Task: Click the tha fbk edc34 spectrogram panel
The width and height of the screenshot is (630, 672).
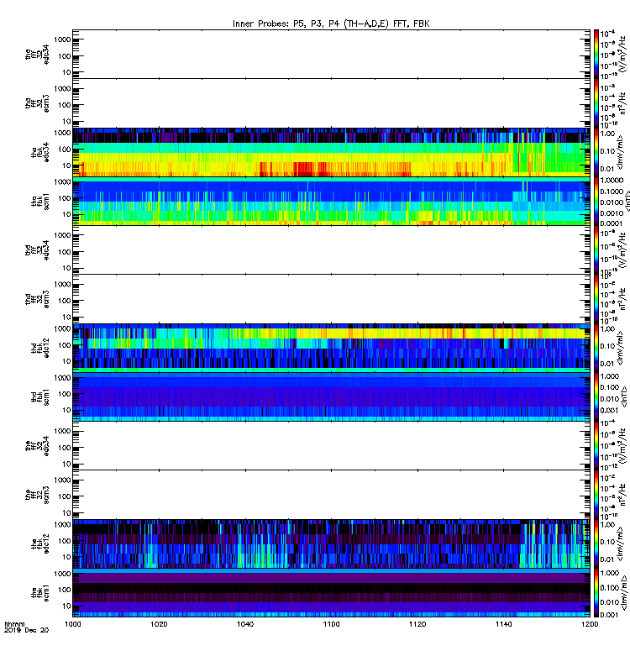Action: tap(331, 152)
